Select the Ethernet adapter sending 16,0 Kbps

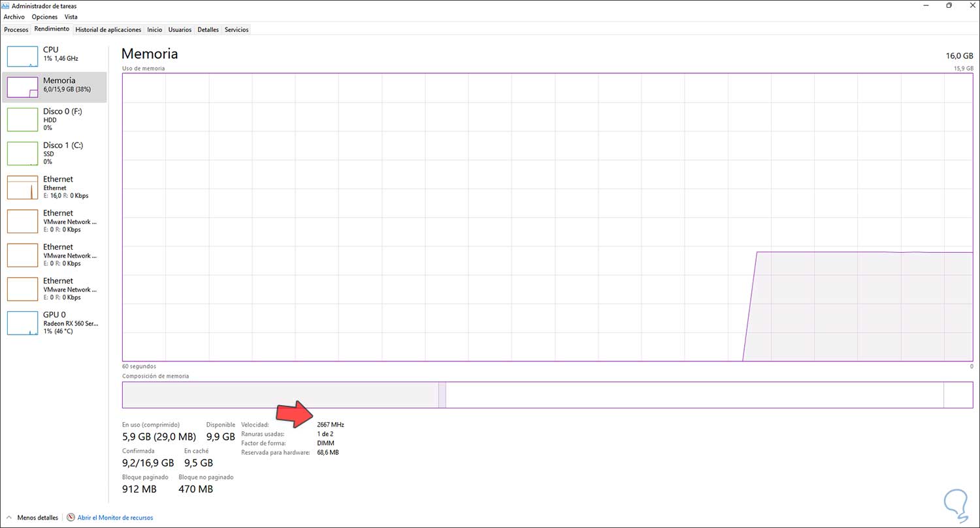55,187
